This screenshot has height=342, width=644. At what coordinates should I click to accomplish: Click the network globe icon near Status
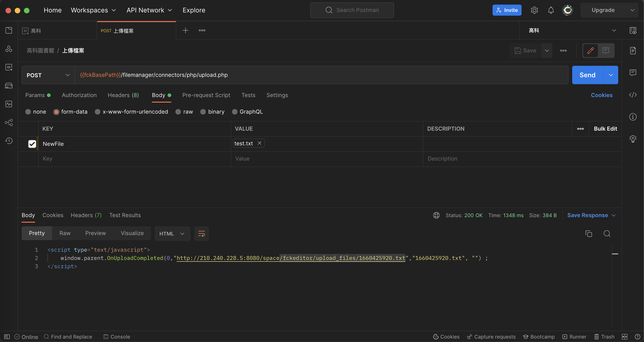point(436,215)
